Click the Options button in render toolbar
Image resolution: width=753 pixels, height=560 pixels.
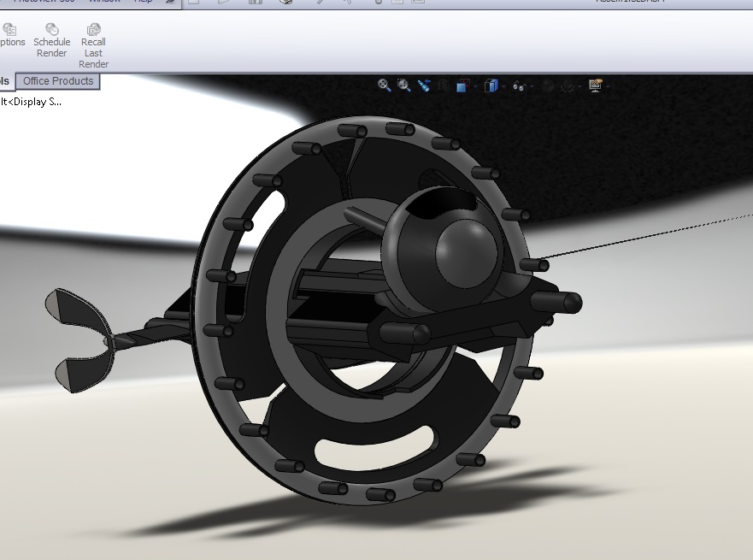coord(11,36)
